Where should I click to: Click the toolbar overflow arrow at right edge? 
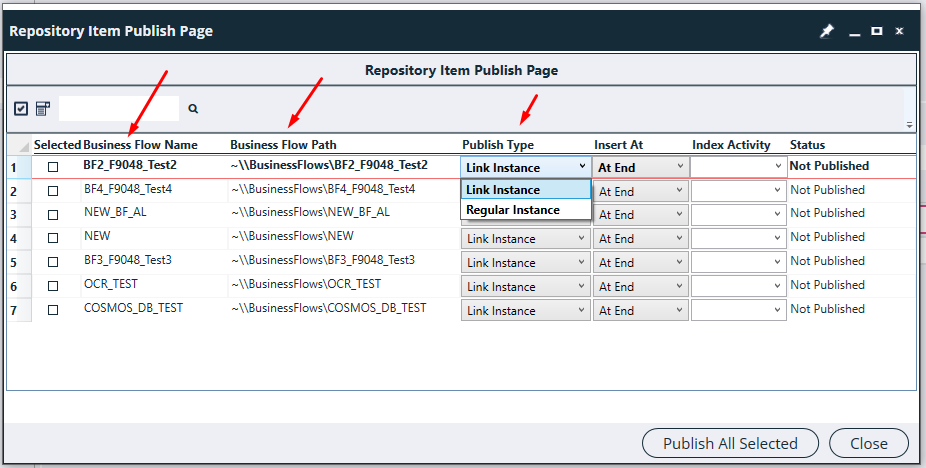click(x=909, y=125)
